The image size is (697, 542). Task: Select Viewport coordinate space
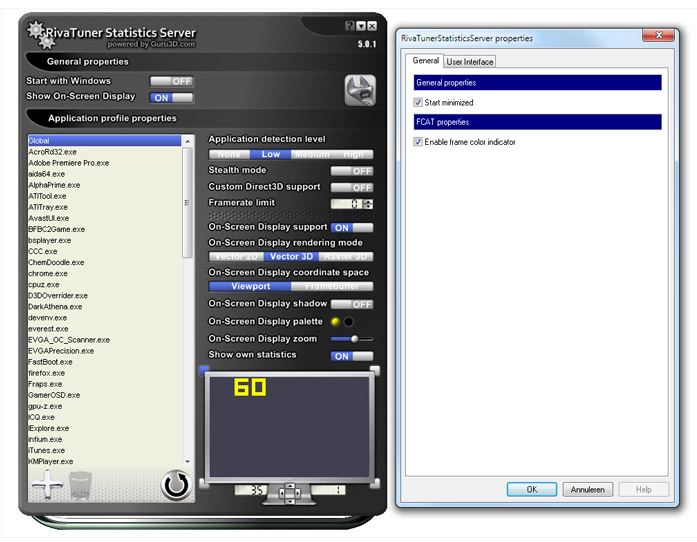point(250,286)
